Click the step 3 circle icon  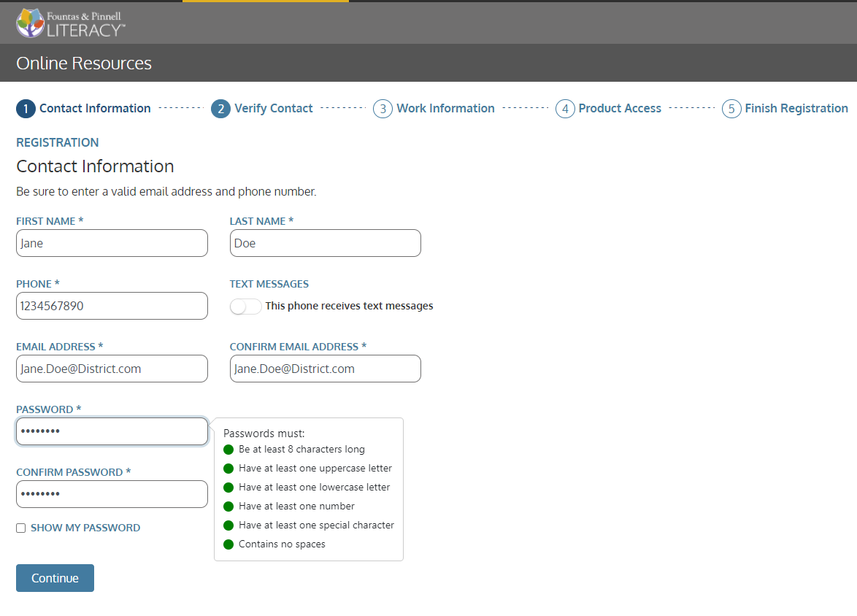click(x=383, y=109)
